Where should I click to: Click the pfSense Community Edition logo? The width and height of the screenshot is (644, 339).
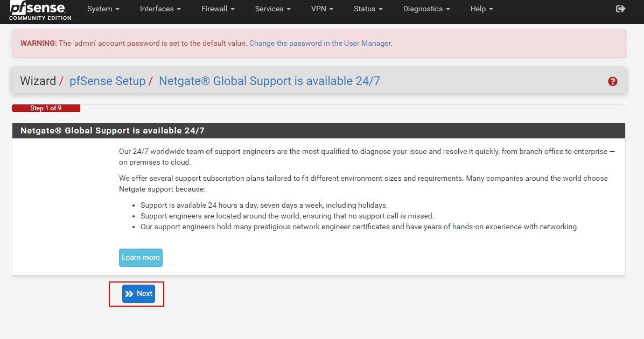click(x=40, y=11)
